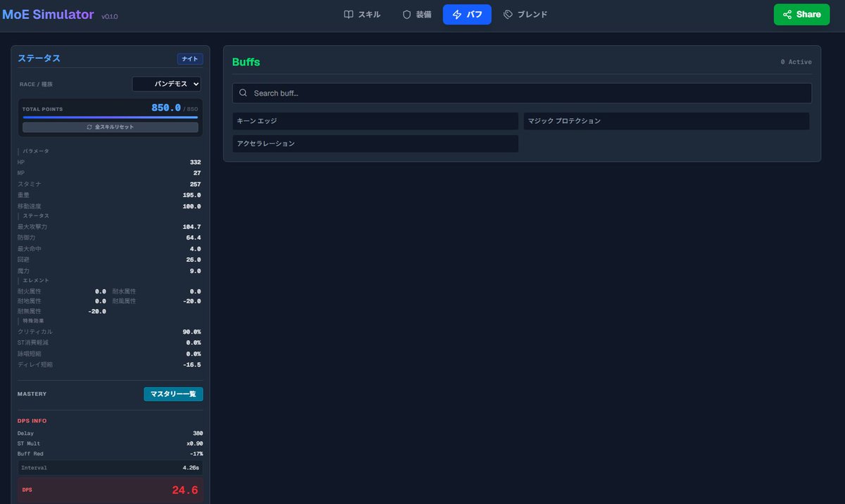Open the race dropdown showing パンデモス
Viewport: 845px width, 504px height.
(166, 84)
